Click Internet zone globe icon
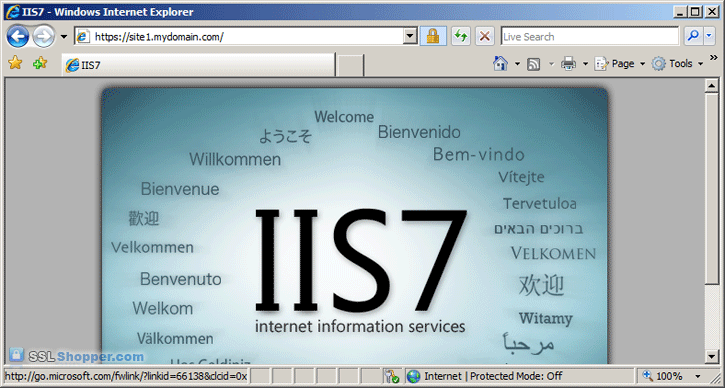 (414, 376)
